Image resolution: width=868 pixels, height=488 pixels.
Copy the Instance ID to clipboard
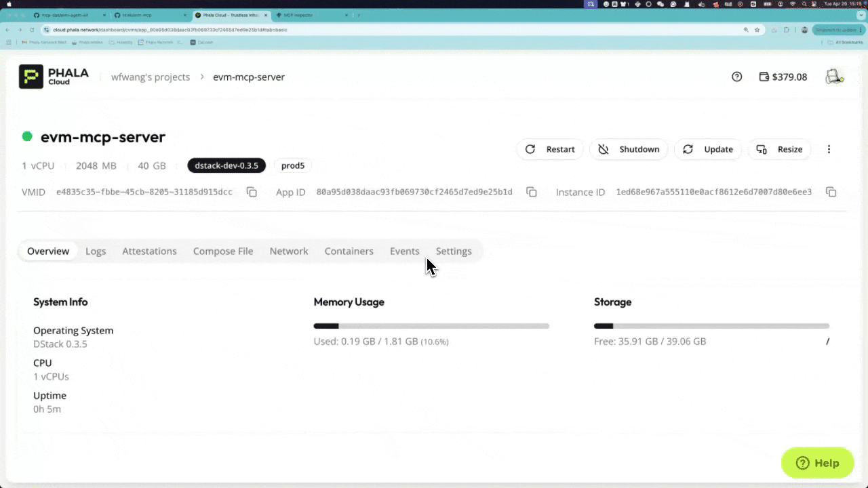pos(831,192)
